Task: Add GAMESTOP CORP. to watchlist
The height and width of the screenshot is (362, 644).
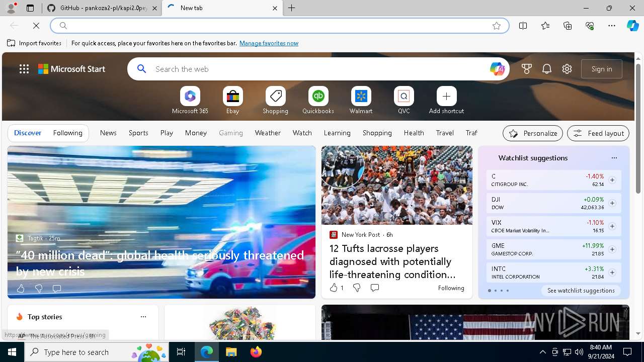Action: pos(612,249)
